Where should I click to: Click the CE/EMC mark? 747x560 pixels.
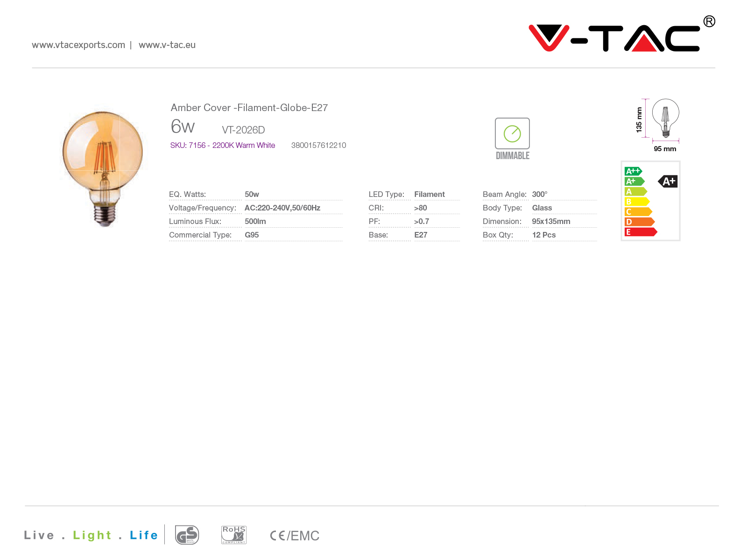point(295,536)
